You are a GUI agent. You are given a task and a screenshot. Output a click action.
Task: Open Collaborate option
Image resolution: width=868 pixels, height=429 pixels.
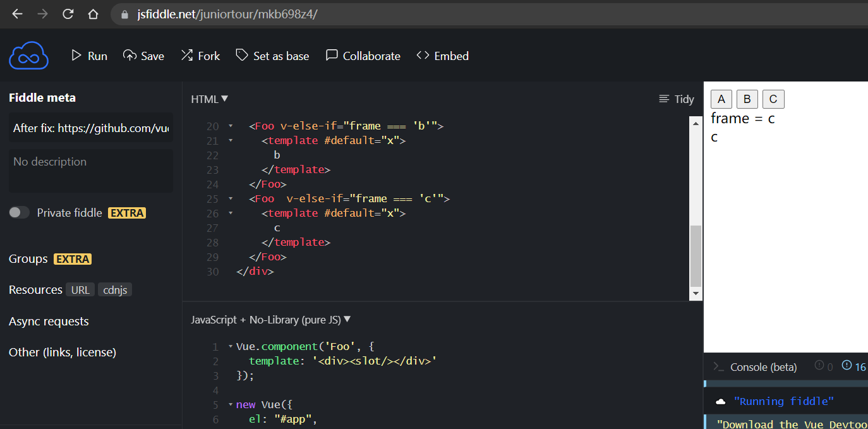[x=363, y=56]
